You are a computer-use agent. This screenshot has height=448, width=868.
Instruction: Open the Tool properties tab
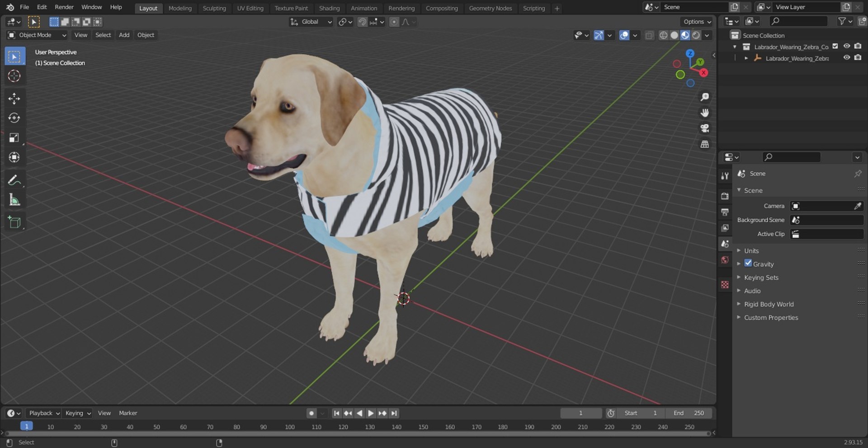(x=725, y=176)
